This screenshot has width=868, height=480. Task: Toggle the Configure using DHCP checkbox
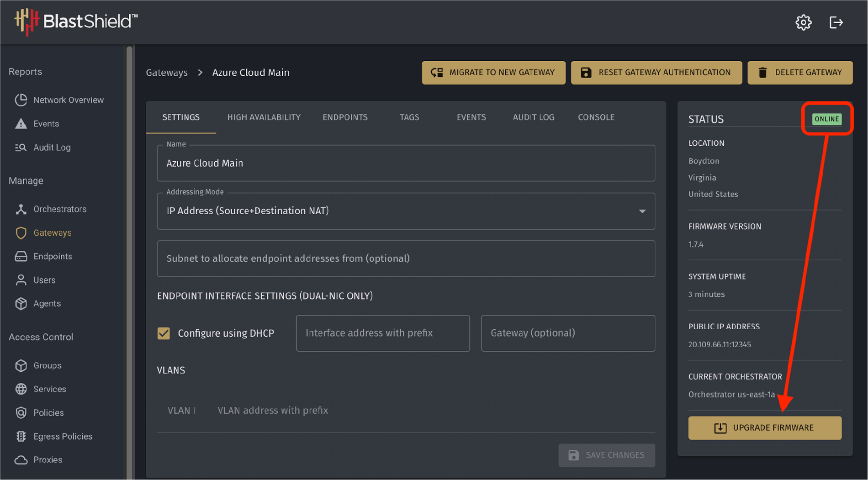164,333
